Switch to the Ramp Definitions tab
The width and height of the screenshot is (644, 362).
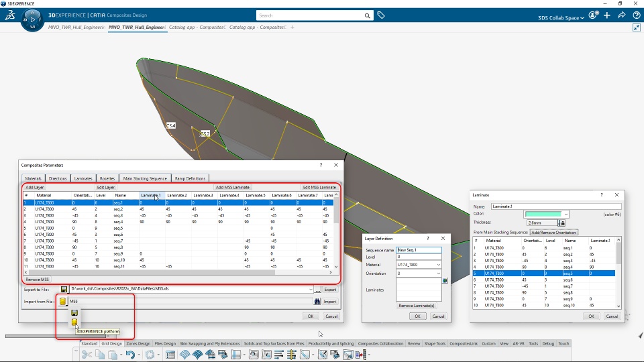click(190, 178)
